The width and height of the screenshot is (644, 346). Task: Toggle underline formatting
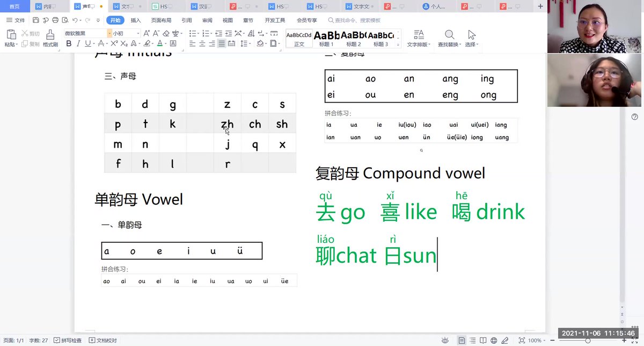tap(86, 43)
